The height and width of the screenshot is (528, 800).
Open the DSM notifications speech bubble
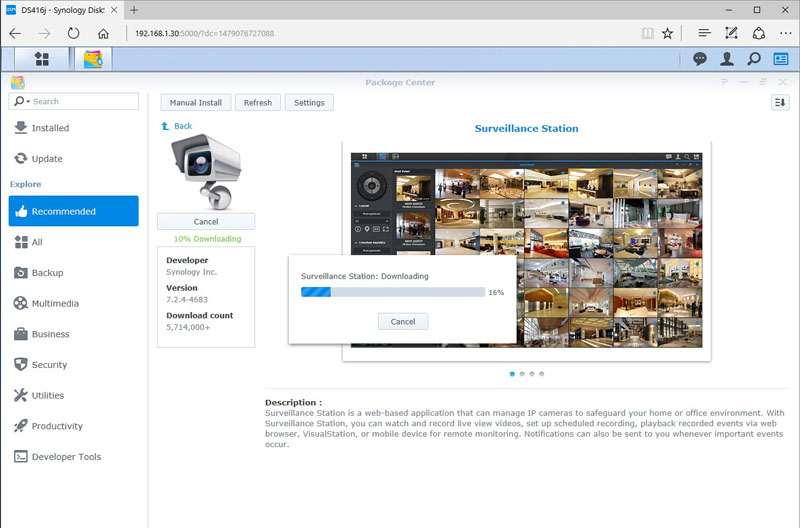[x=699, y=59]
